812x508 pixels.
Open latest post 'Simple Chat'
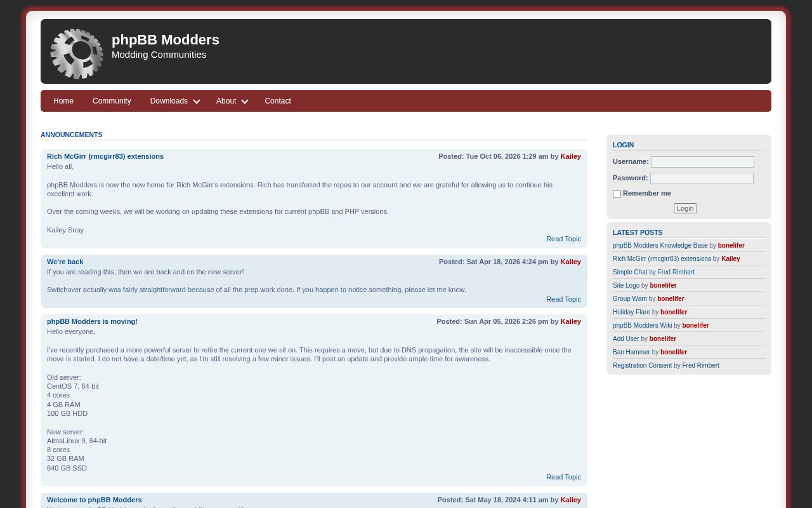click(x=630, y=272)
